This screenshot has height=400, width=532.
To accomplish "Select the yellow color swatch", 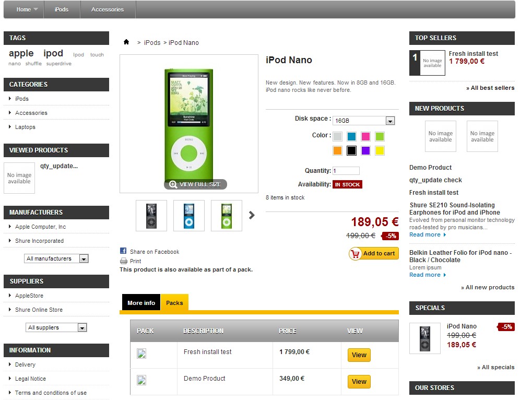I will (380, 150).
